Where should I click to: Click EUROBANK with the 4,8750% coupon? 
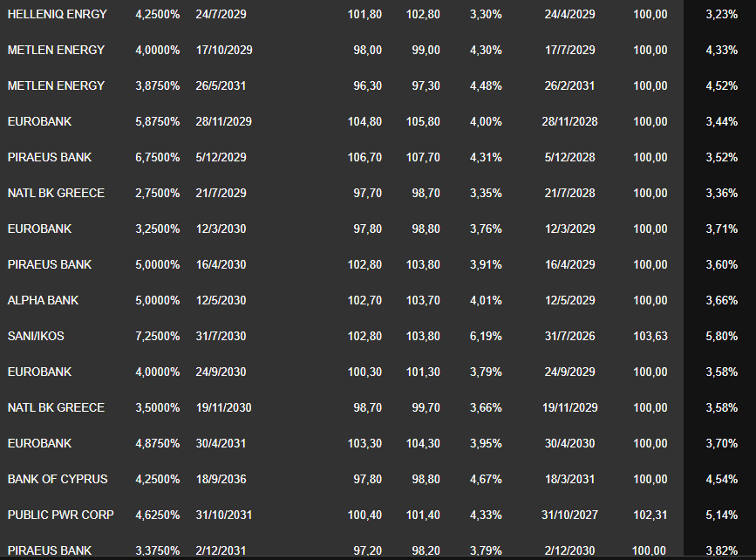coord(39,443)
